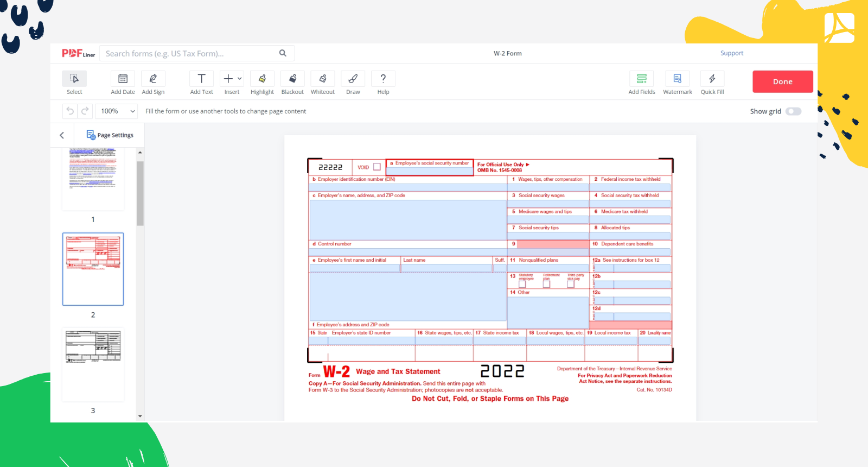868x467 pixels.
Task: Click the Locality name field
Action: click(x=654, y=341)
